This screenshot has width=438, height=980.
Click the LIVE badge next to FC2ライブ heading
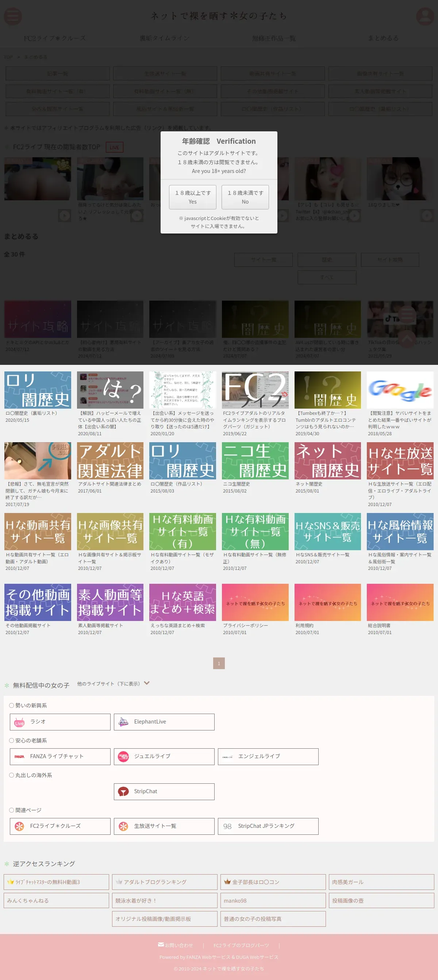pyautogui.click(x=115, y=147)
